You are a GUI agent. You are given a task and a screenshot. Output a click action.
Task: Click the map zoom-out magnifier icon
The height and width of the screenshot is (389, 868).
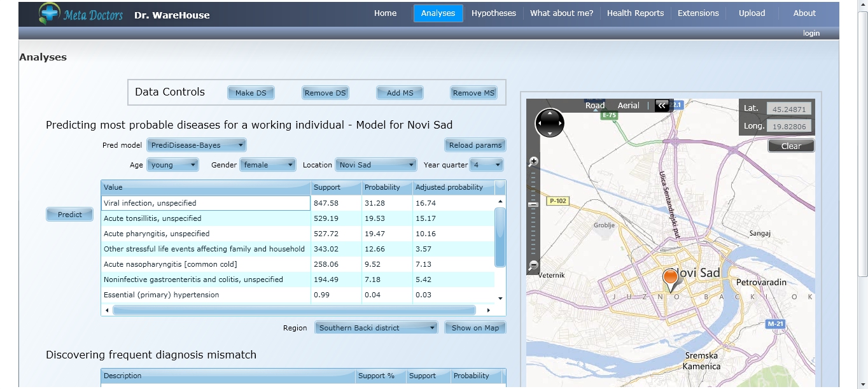pyautogui.click(x=534, y=265)
